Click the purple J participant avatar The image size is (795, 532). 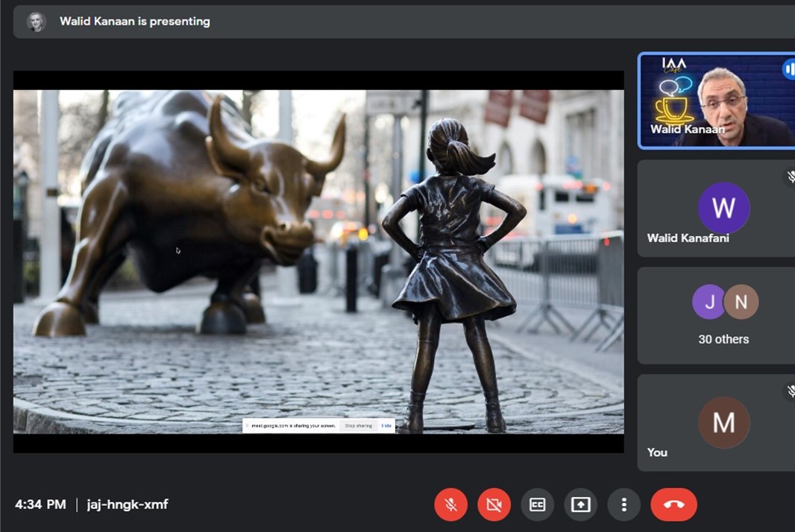pos(709,302)
